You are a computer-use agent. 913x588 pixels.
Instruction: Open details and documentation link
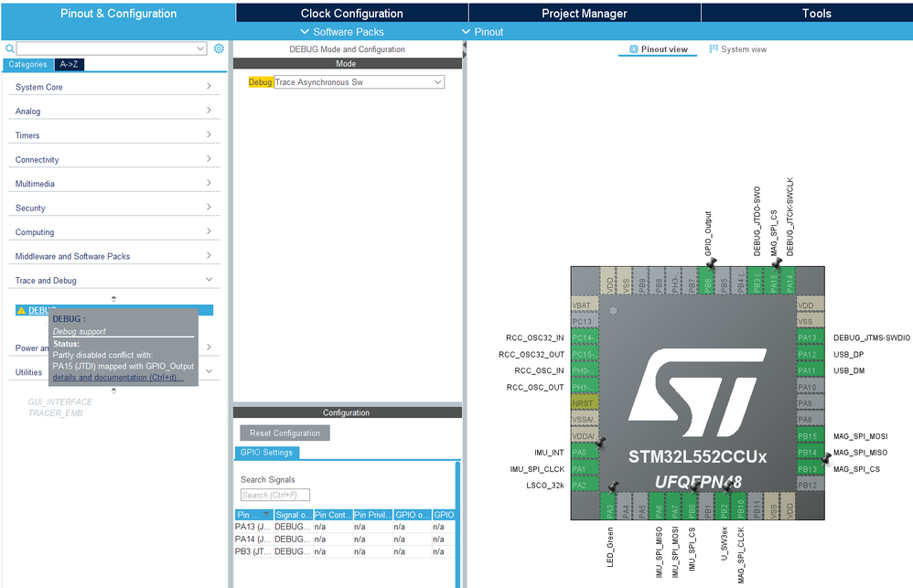coord(118,378)
